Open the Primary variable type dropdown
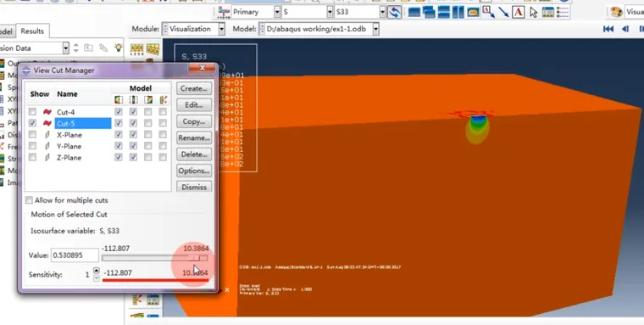The image size is (644, 325). tap(277, 13)
